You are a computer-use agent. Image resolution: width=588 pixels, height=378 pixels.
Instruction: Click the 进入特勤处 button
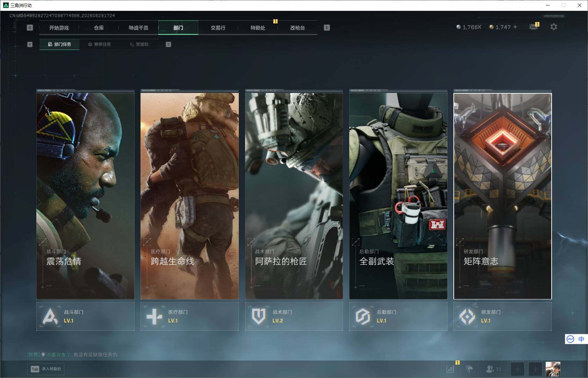[46, 369]
